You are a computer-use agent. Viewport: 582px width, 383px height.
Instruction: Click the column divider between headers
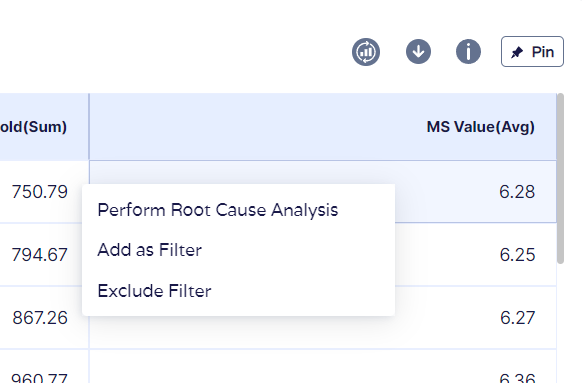tap(89, 127)
